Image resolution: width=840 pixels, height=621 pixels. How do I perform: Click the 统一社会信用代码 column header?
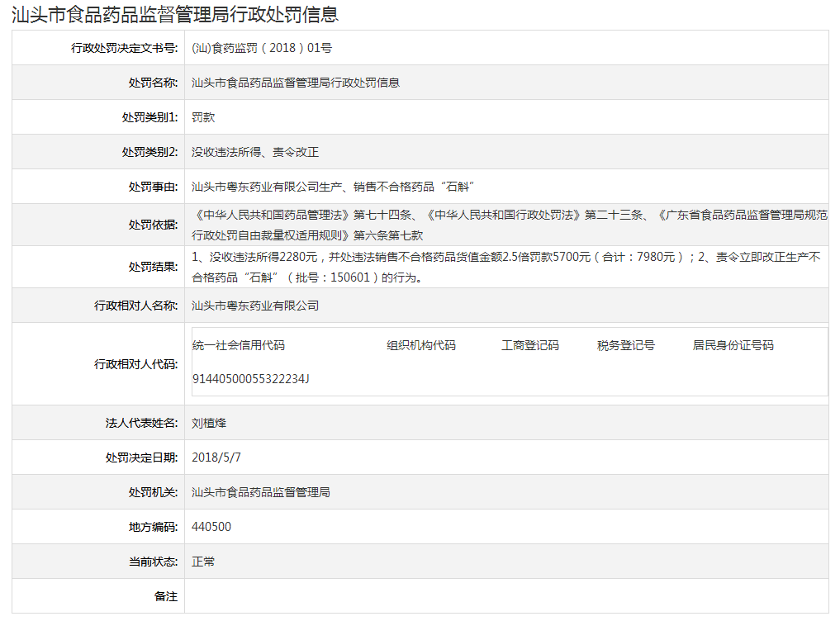click(238, 345)
